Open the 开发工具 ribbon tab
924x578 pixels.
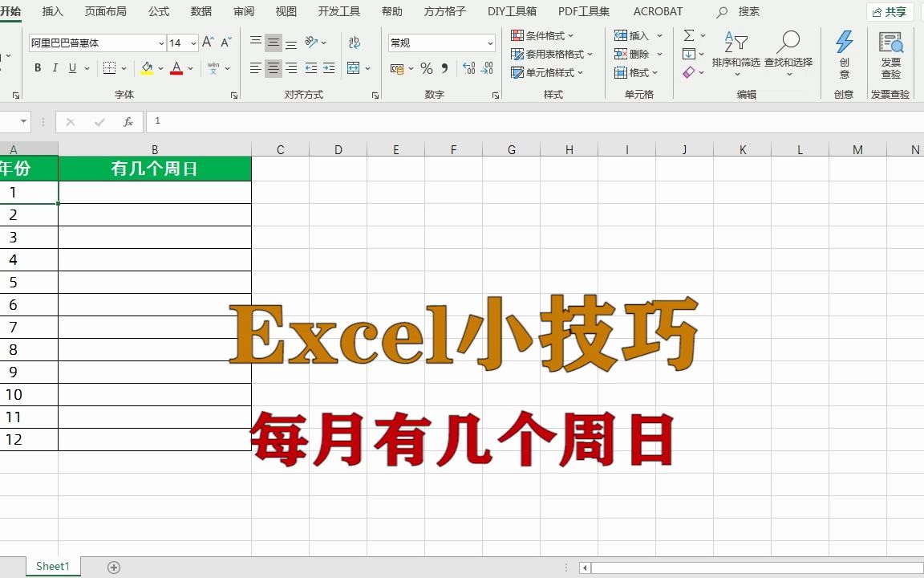point(338,11)
